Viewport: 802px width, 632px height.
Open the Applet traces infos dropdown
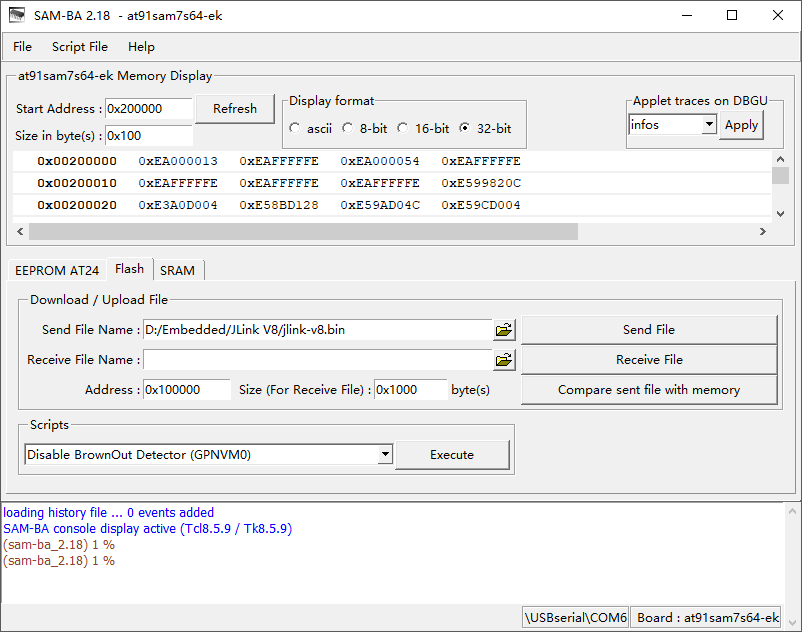(709, 124)
